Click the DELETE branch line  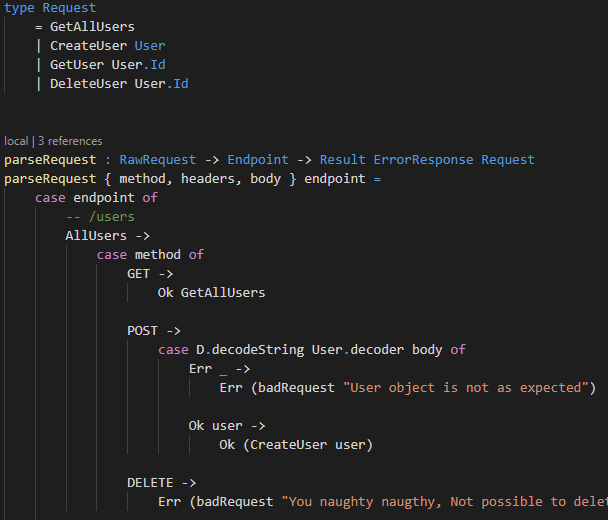[x=162, y=483]
